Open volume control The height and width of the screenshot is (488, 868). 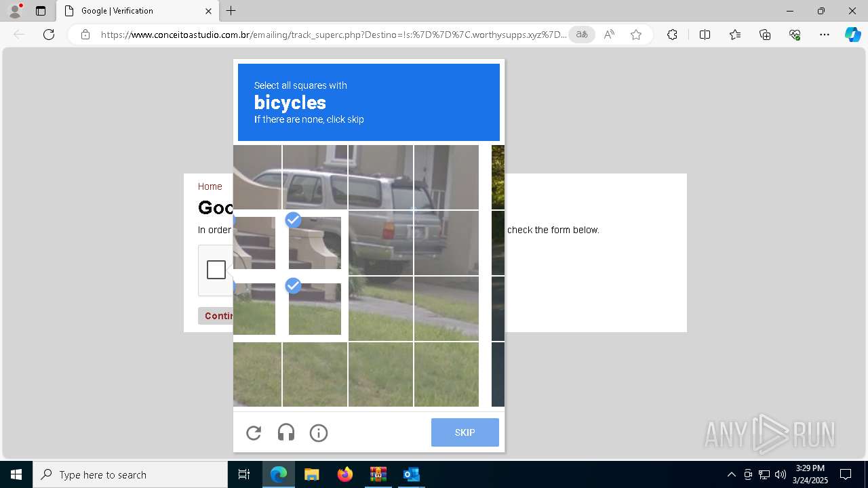pyautogui.click(x=780, y=474)
